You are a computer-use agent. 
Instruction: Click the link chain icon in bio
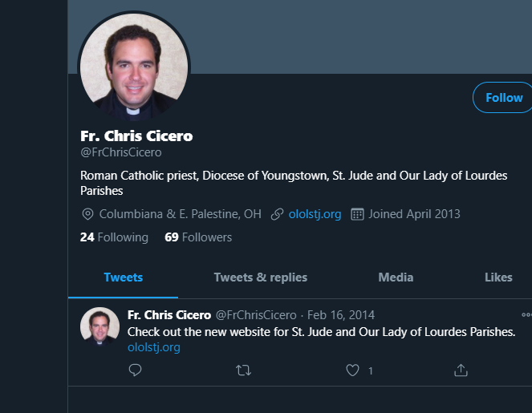278,214
